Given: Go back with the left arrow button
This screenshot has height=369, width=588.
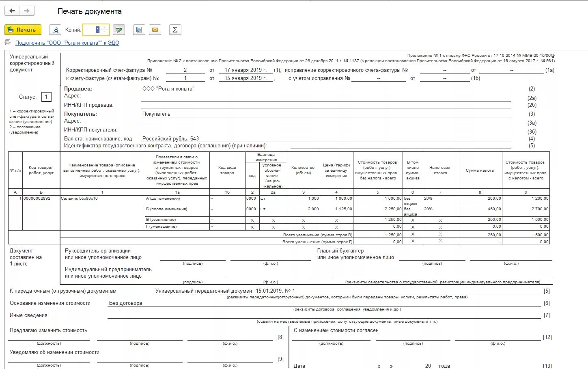Looking at the screenshot, I should point(12,11).
